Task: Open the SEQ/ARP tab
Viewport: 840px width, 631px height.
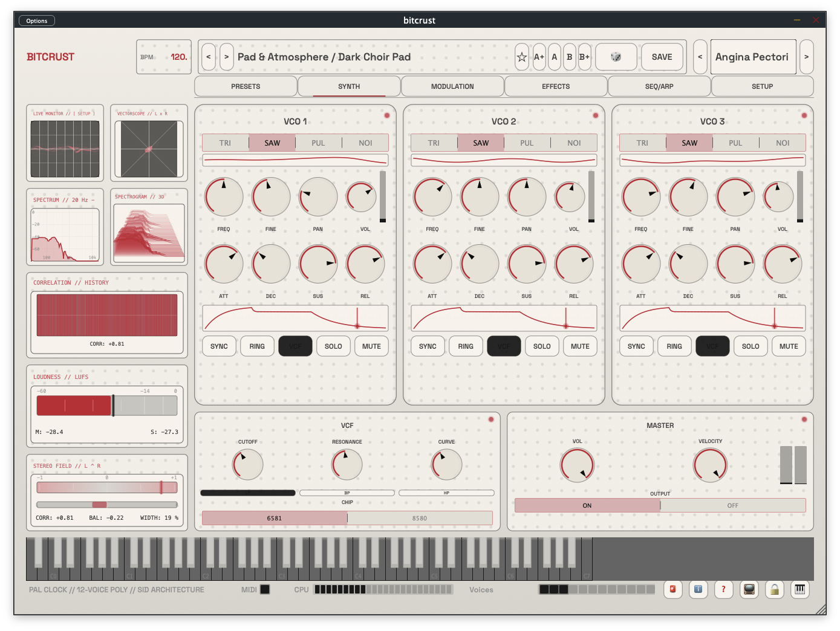Action: tap(659, 86)
